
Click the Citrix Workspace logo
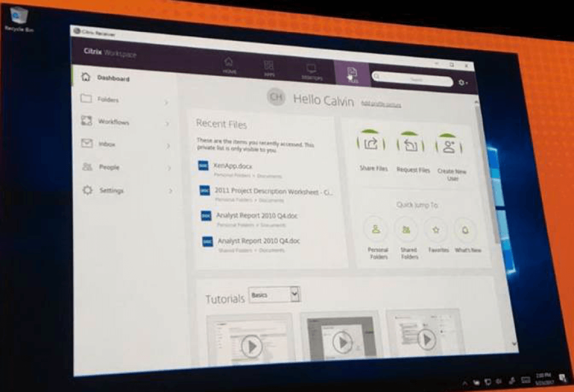(110, 53)
